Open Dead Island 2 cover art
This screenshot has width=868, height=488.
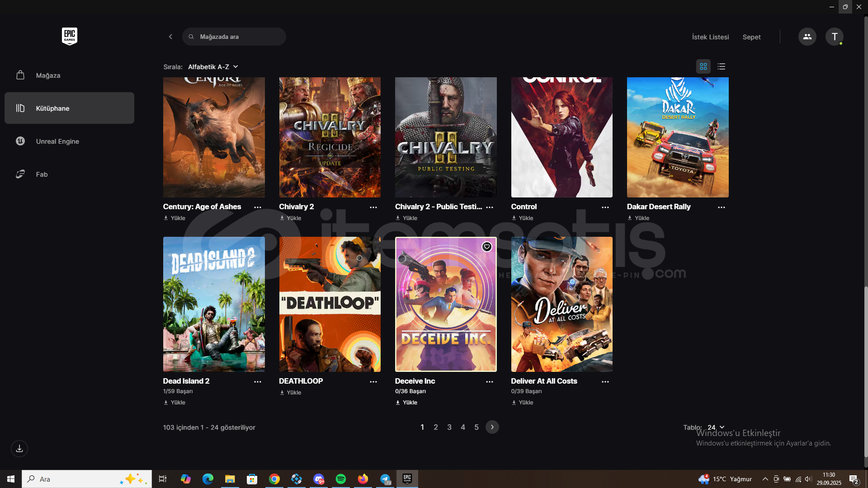(214, 304)
